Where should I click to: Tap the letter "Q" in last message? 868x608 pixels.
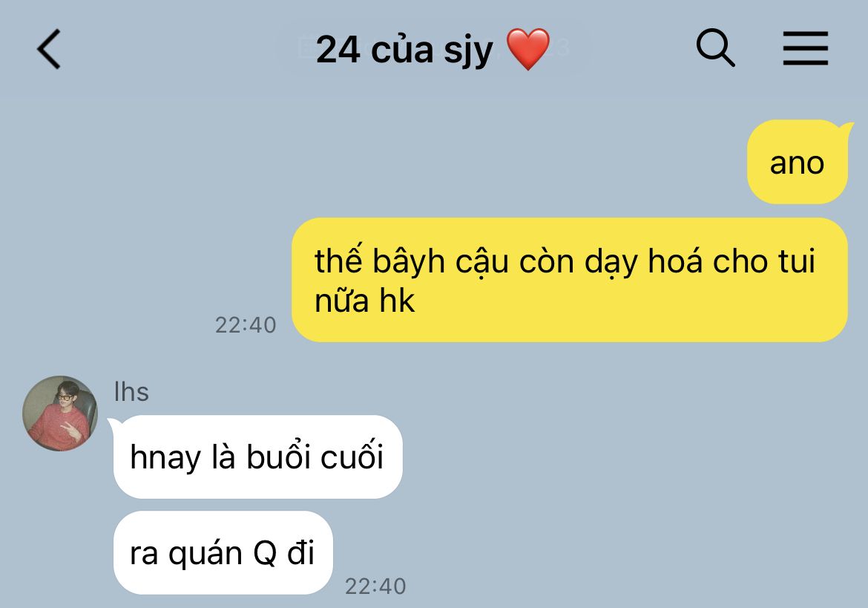(x=265, y=552)
